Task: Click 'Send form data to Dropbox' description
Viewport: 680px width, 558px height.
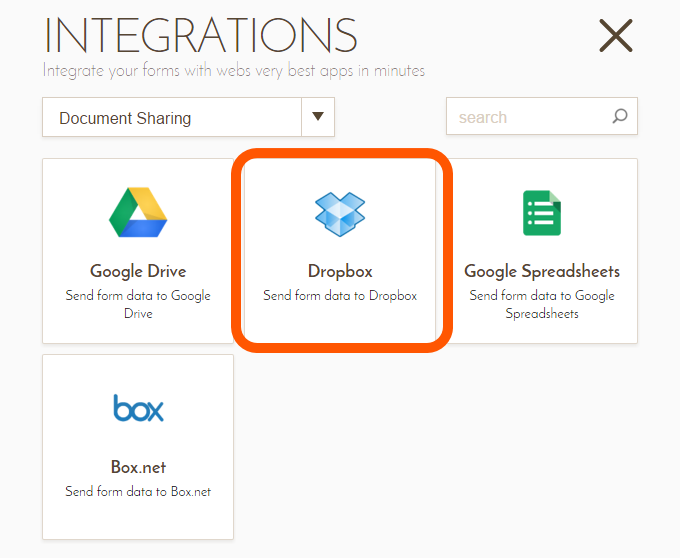Action: point(340,296)
